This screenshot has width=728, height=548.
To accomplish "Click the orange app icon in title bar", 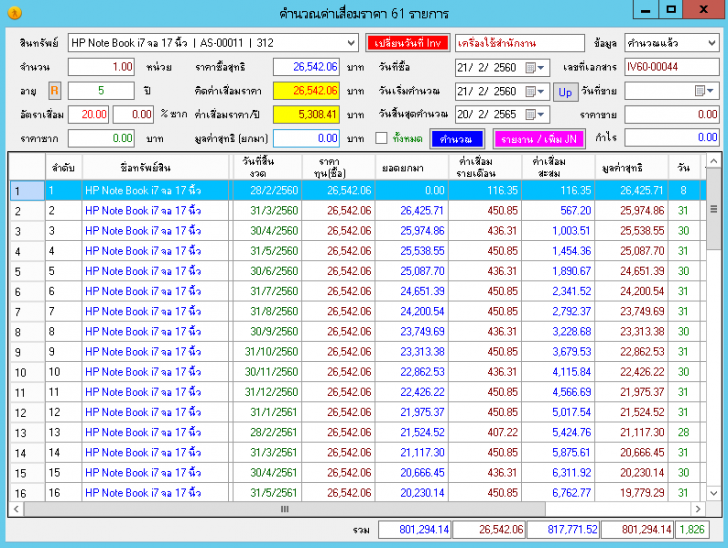I will pyautogui.click(x=14, y=13).
